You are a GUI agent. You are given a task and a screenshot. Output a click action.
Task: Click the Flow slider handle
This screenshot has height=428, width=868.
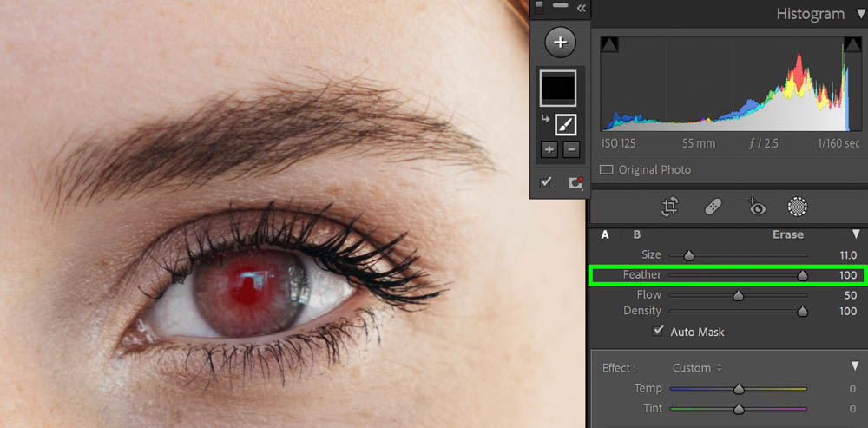pos(738,296)
